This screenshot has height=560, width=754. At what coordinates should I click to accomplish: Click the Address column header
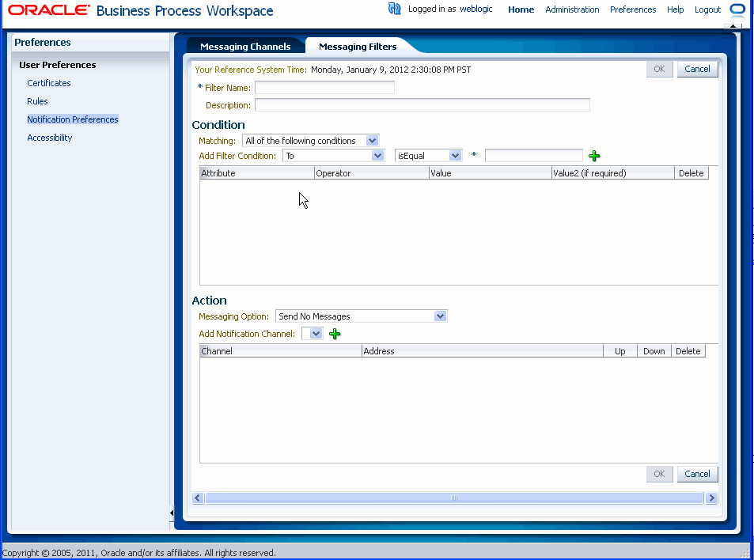coord(483,351)
